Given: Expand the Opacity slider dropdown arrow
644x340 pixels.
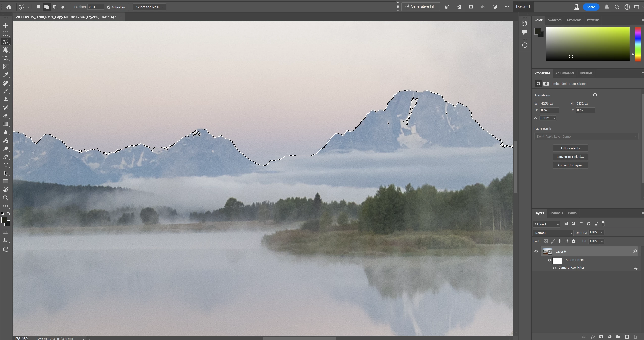Looking at the screenshot, I should click(602, 233).
